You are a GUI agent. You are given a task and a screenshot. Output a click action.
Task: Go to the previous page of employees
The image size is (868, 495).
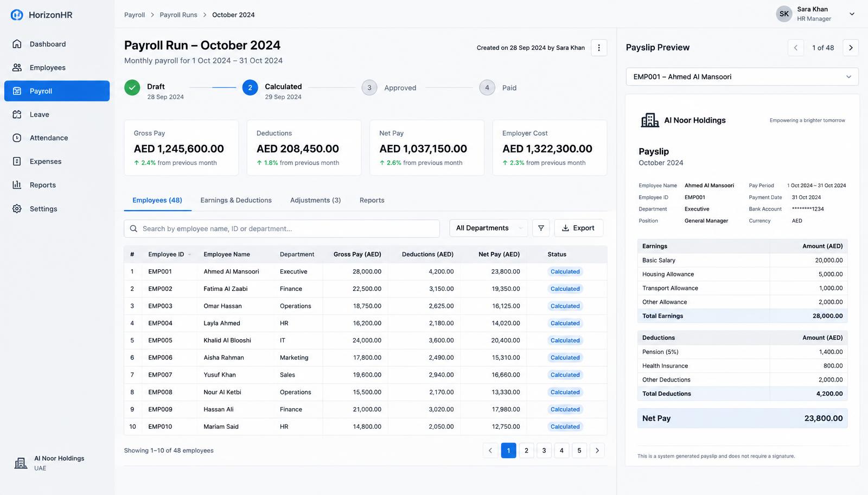click(x=490, y=450)
